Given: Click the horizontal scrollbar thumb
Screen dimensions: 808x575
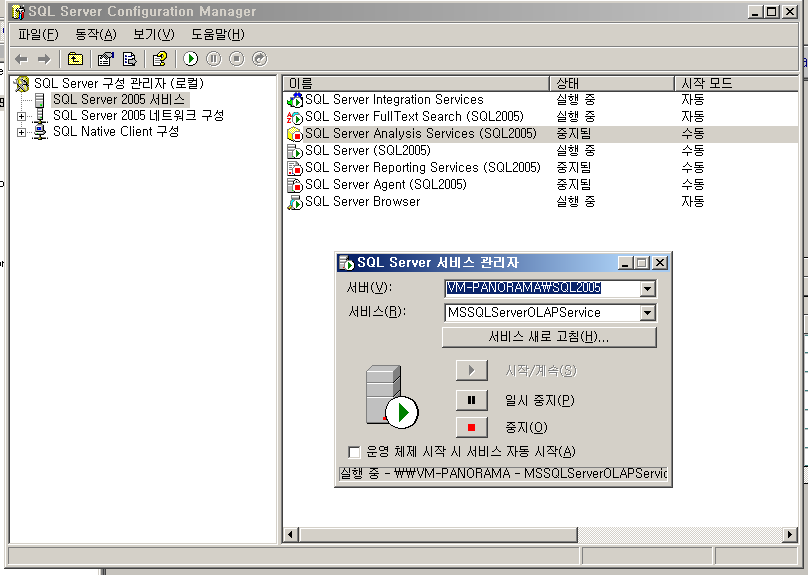Looking at the screenshot, I should pyautogui.click(x=438, y=535).
